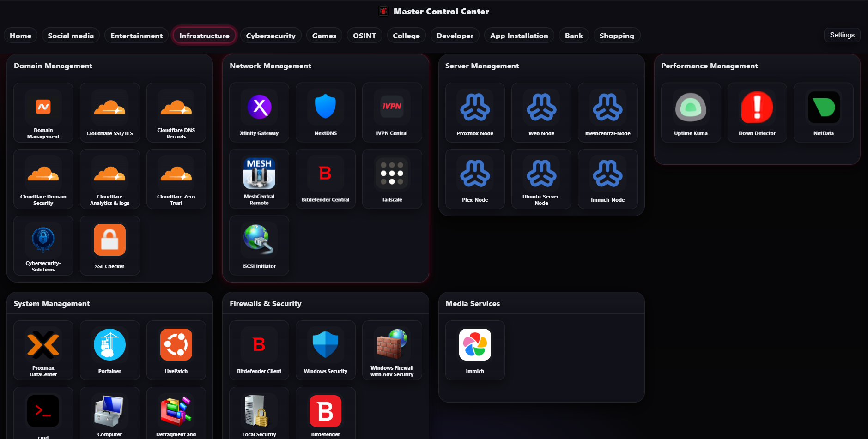Image resolution: width=868 pixels, height=439 pixels.
Task: Switch to the Home tab
Action: tap(20, 36)
